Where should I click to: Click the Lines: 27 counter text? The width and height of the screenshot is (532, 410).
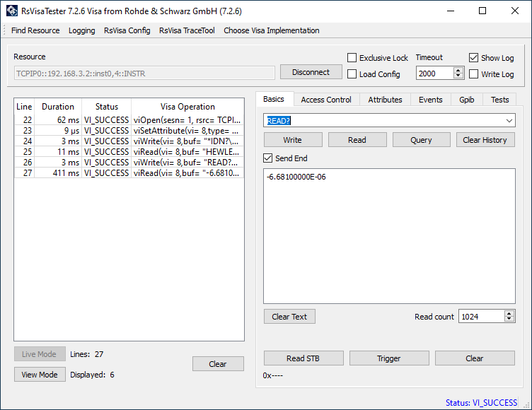pyautogui.click(x=86, y=354)
